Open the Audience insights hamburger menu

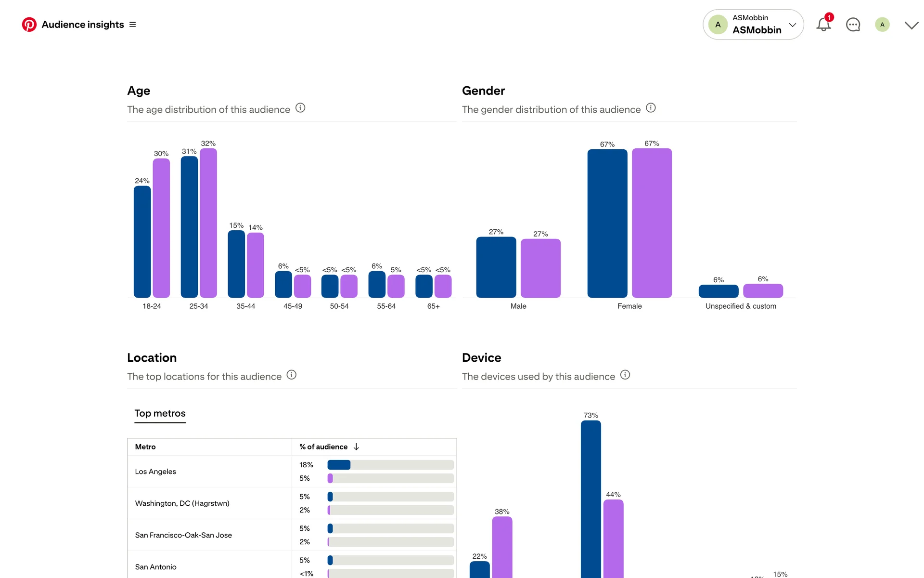133,25
